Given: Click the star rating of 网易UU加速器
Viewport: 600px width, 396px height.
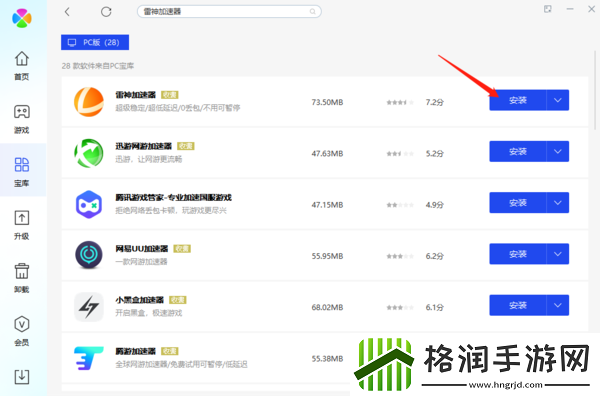Looking at the screenshot, I should [400, 256].
